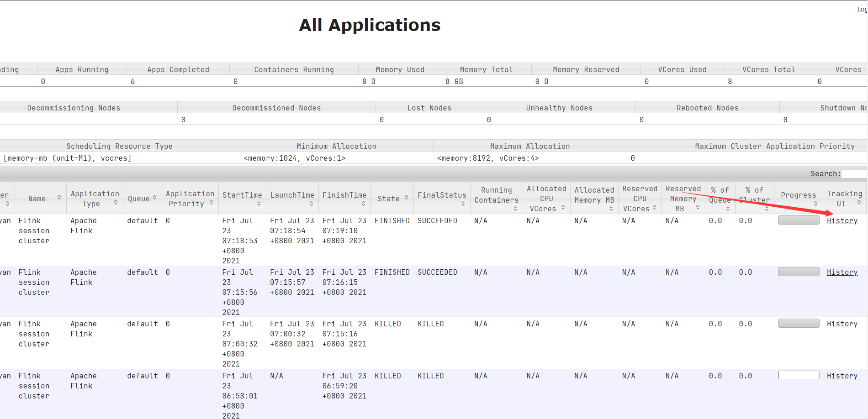The height and width of the screenshot is (419, 868).
Task: Click Maximum Cluster Application Priority header
Action: [x=775, y=146]
